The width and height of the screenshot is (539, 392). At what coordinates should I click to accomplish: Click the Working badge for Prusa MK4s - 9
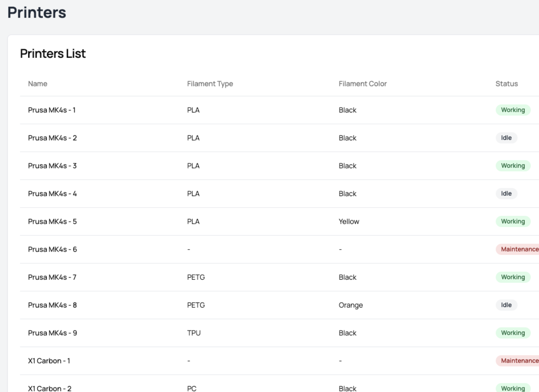(x=513, y=333)
